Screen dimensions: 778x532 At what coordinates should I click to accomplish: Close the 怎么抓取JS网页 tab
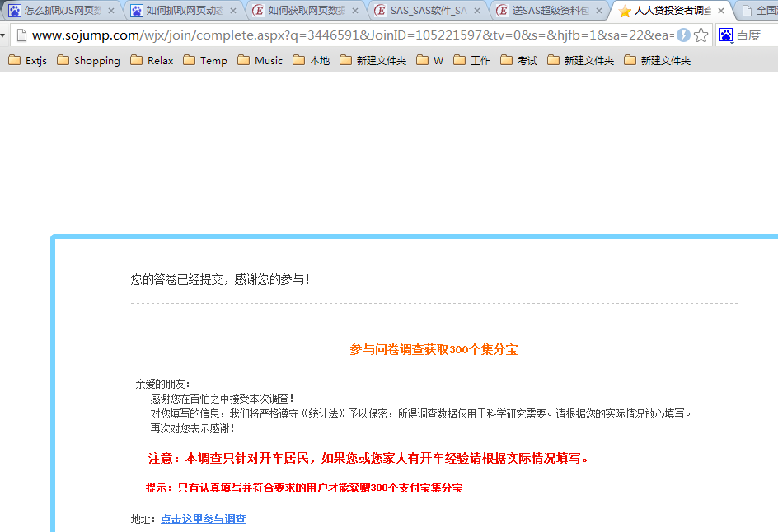point(111,11)
